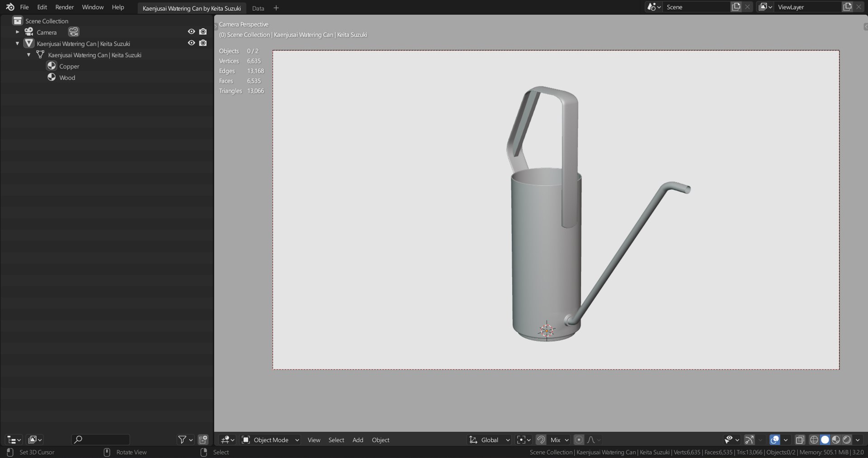Hide Camera in viewport via eye icon
Image resolution: width=868 pixels, height=458 pixels.
pos(191,32)
